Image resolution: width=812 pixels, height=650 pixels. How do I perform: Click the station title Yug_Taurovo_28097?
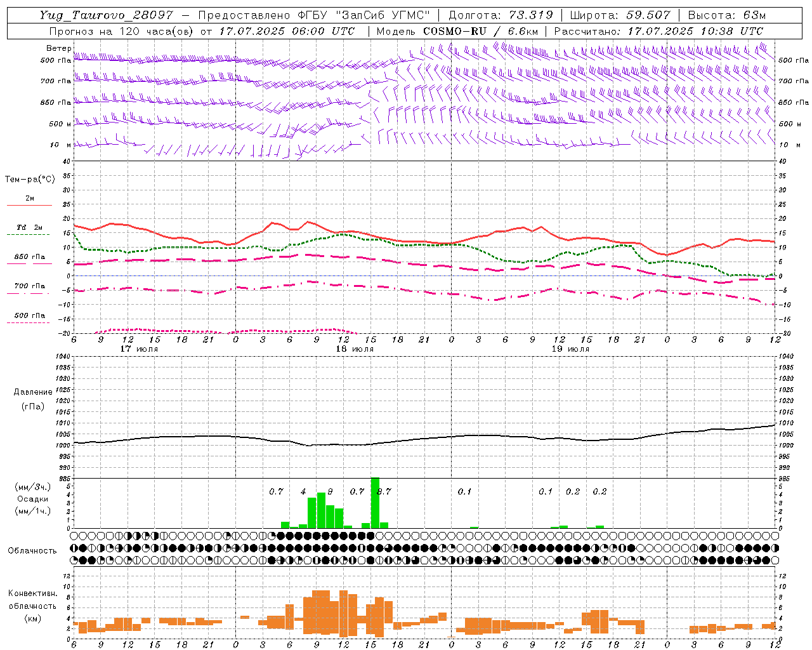click(x=106, y=15)
